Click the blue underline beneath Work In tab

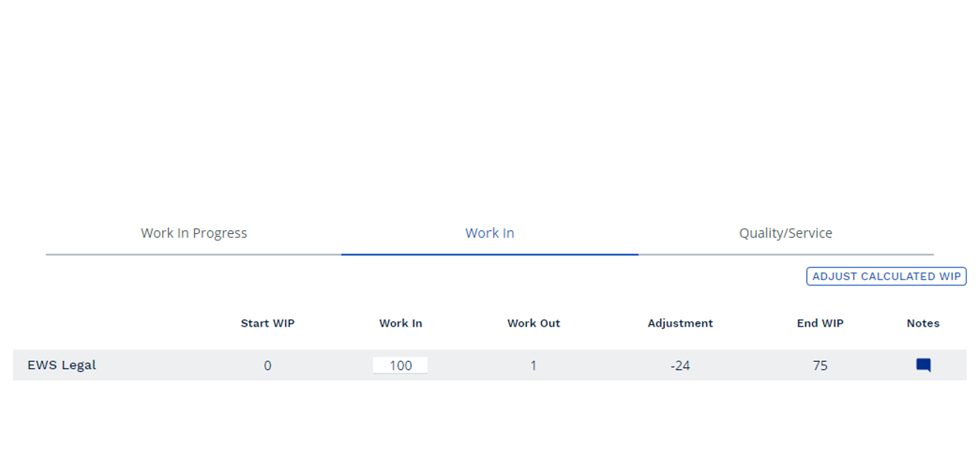[x=490, y=255]
